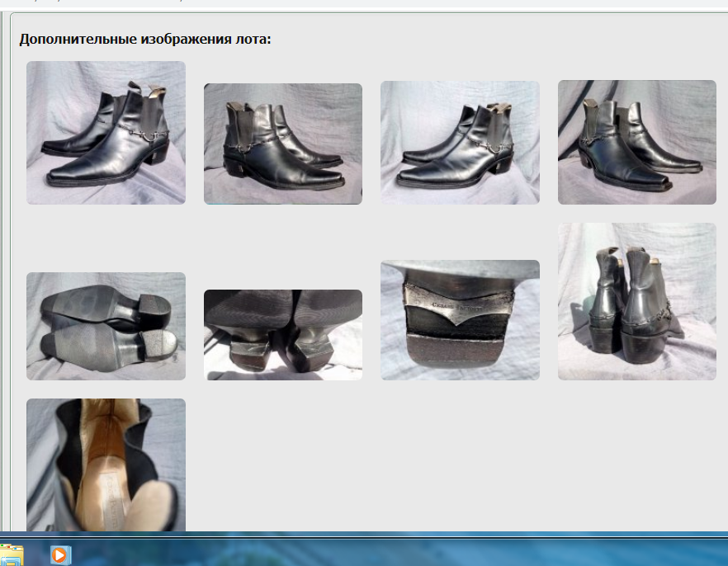Open thumbnail showing boot soles
Image resolution: width=728 pixels, height=566 pixels.
point(106,326)
